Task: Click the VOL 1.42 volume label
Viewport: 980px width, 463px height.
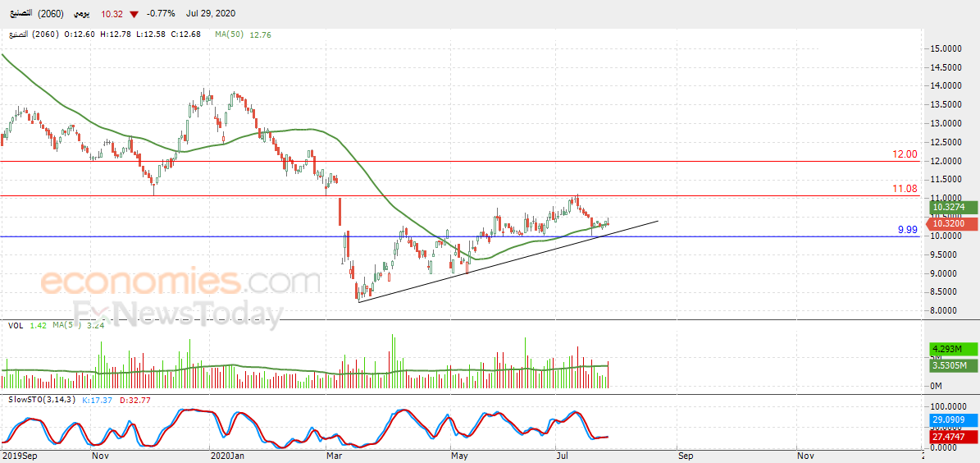Action: pyautogui.click(x=28, y=325)
